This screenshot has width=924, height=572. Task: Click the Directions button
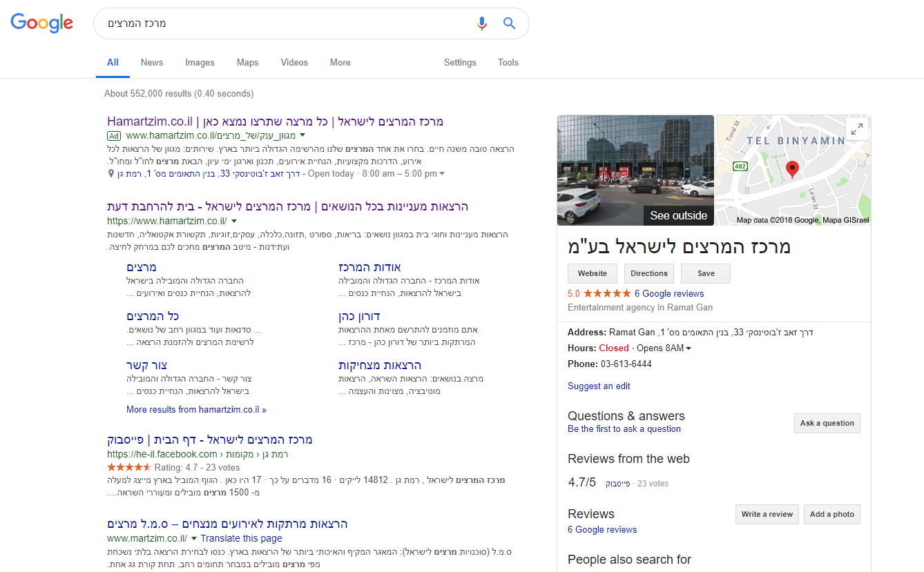649,273
